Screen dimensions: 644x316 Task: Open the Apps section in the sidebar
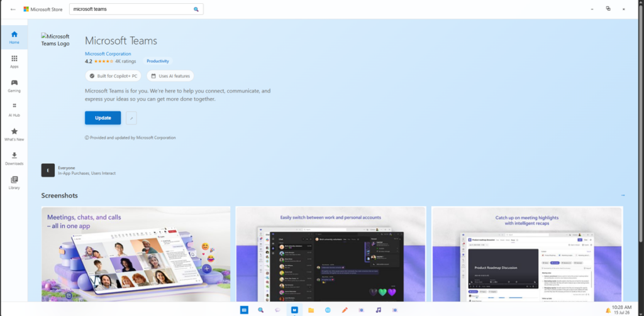point(14,62)
